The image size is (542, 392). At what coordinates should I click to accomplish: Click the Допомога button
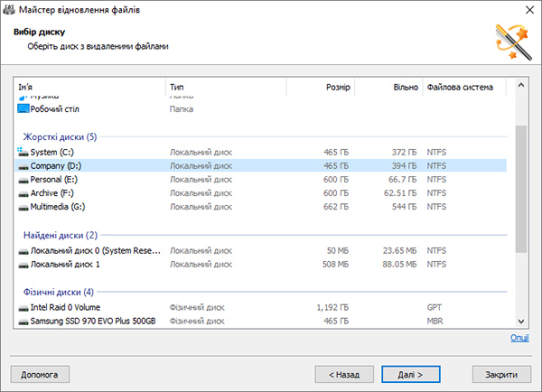40,374
